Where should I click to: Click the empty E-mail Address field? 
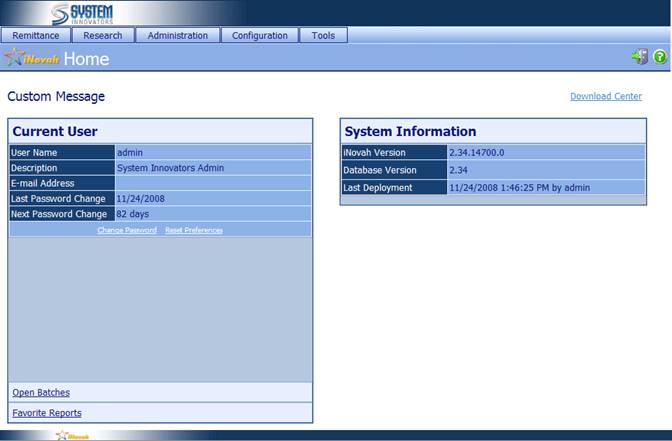(212, 183)
